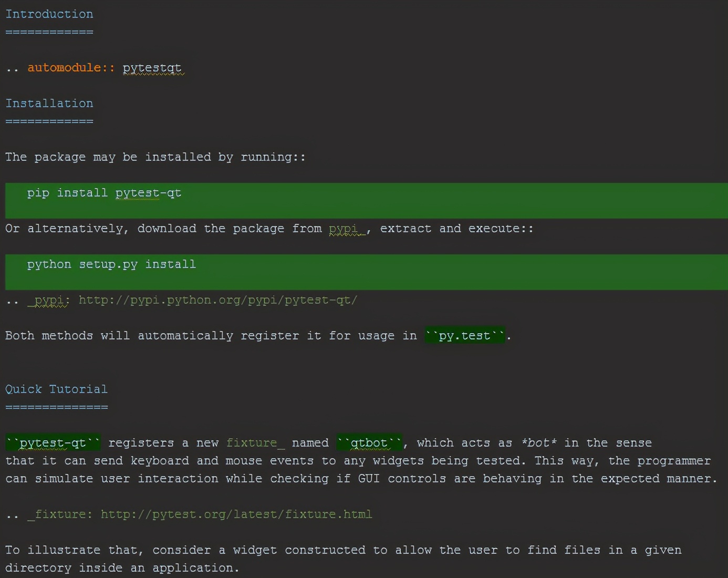Click the _fixture target label

59,514
